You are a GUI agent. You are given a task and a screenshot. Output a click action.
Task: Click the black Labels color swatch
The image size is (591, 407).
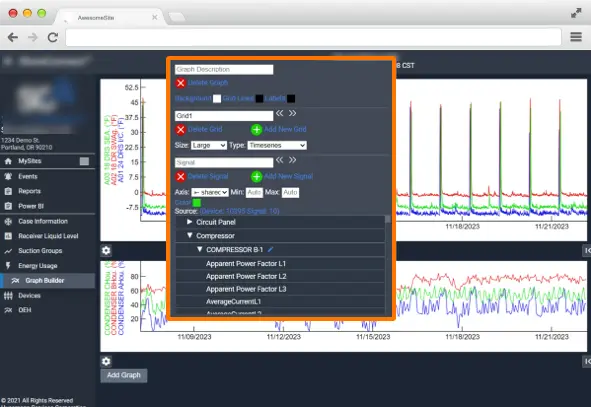point(291,99)
